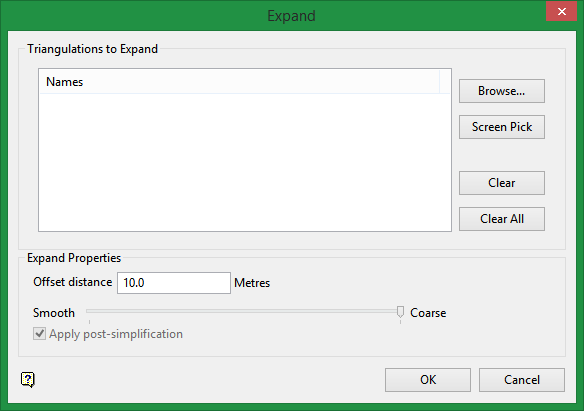Confirm the dialog with OK
The width and height of the screenshot is (584, 411).
click(428, 380)
